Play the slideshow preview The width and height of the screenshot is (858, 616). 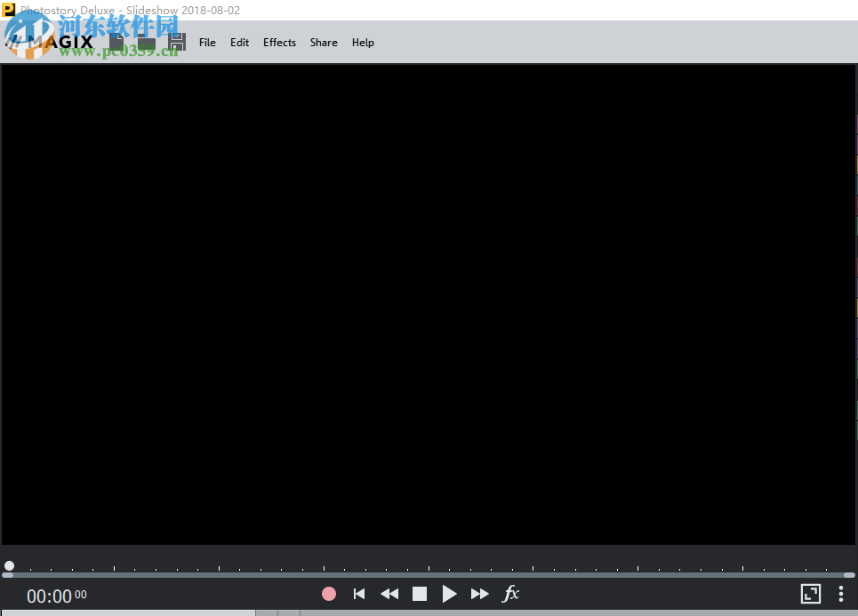click(x=449, y=594)
